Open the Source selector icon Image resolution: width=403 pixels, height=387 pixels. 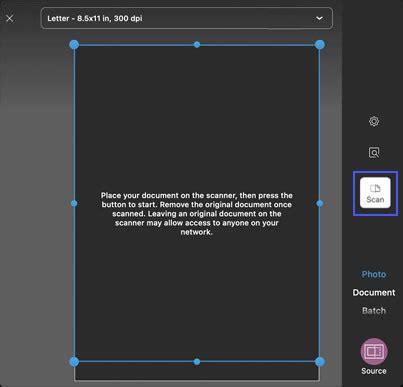tap(374, 351)
